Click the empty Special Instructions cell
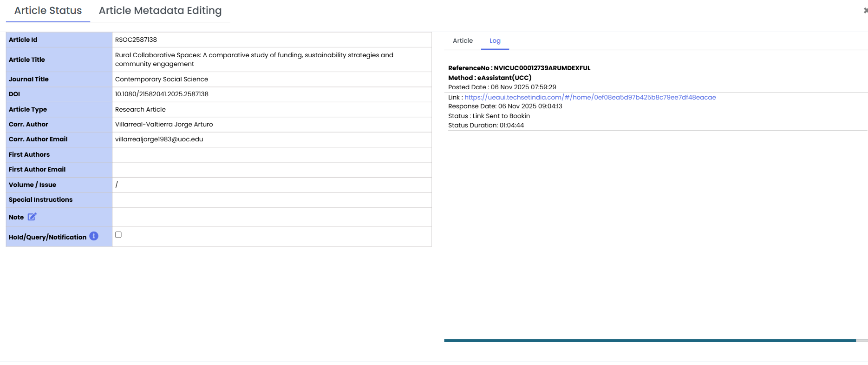This screenshot has height=365, width=868. pyautogui.click(x=272, y=200)
